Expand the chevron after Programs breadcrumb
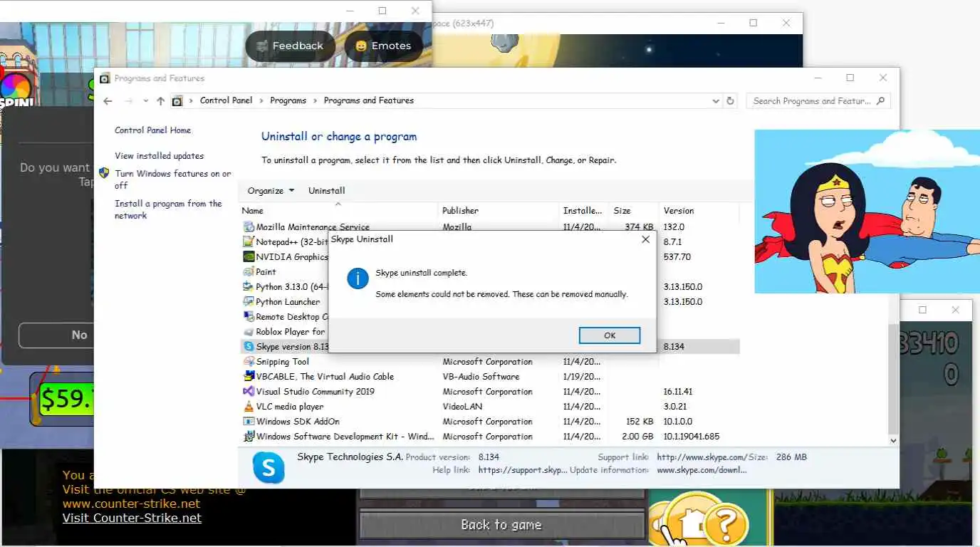Viewport: 980px width, 547px height. tap(315, 100)
